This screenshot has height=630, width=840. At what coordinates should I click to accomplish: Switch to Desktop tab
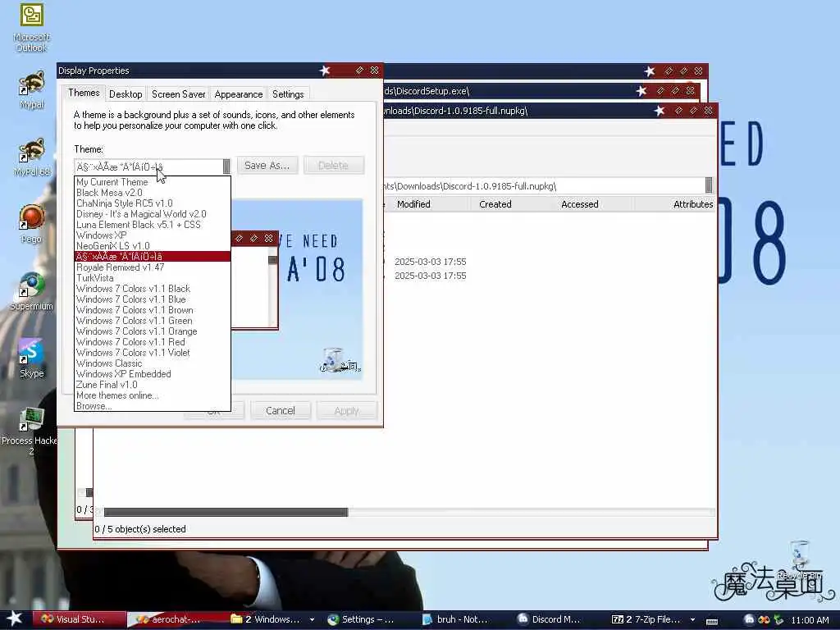pos(126,94)
